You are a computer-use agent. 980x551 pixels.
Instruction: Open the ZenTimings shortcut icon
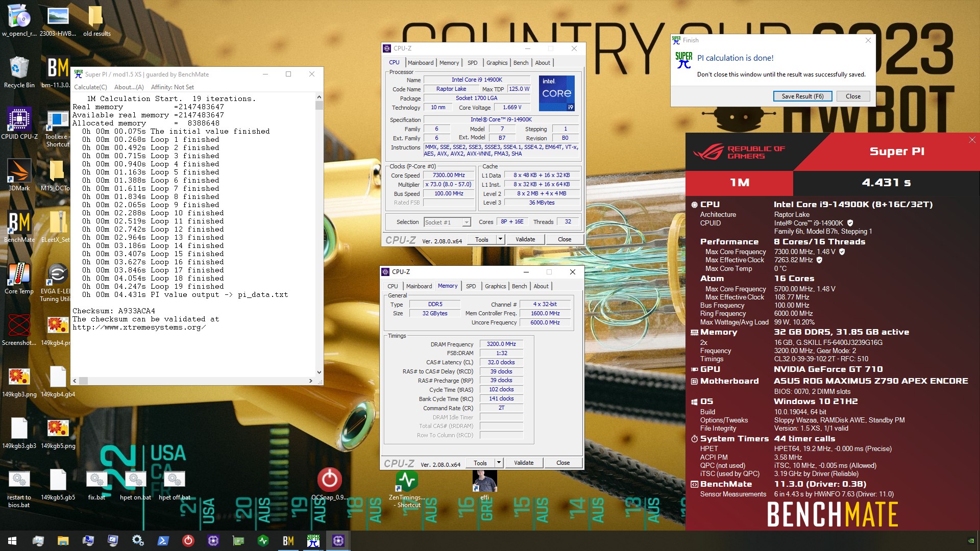coord(407,489)
